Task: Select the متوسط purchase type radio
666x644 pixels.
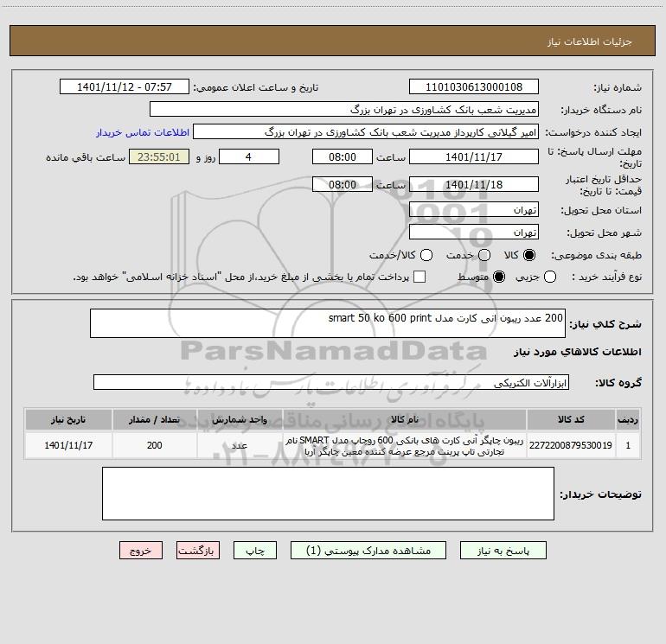Action: (499, 277)
